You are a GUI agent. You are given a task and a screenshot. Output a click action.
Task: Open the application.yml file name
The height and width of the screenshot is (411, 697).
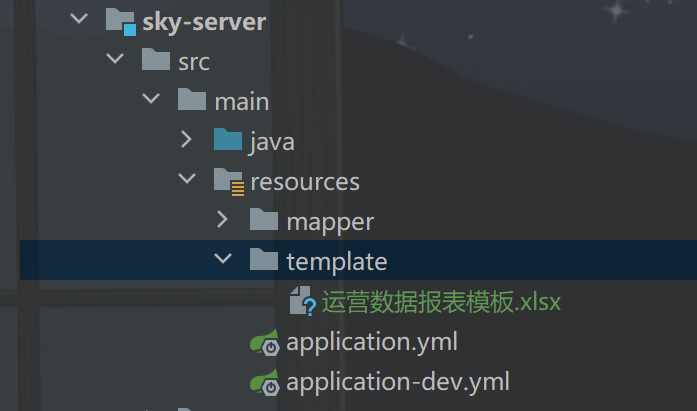pos(372,343)
